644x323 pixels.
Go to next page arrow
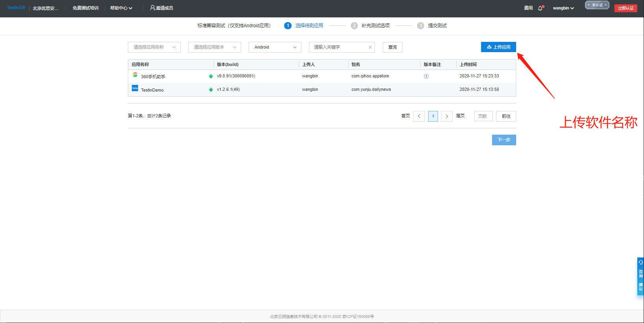pos(447,116)
